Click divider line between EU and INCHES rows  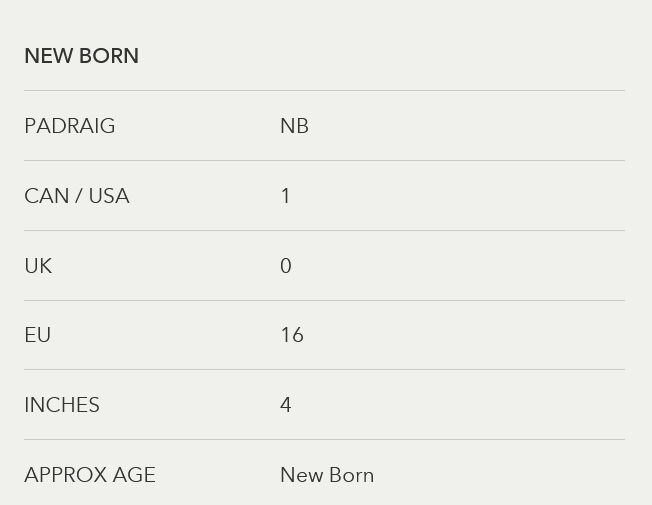tap(324, 369)
